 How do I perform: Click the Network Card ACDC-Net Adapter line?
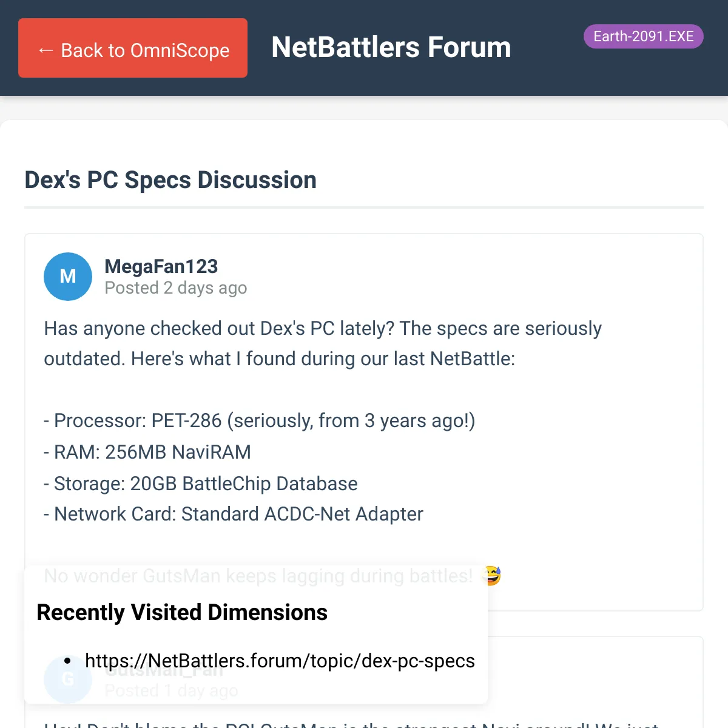pyautogui.click(x=234, y=514)
